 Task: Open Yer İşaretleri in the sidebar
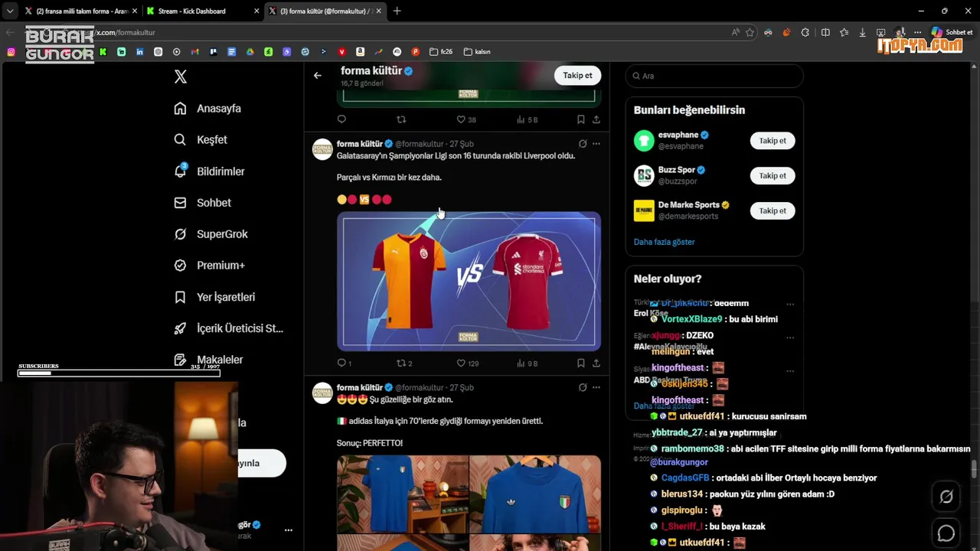pyautogui.click(x=214, y=297)
